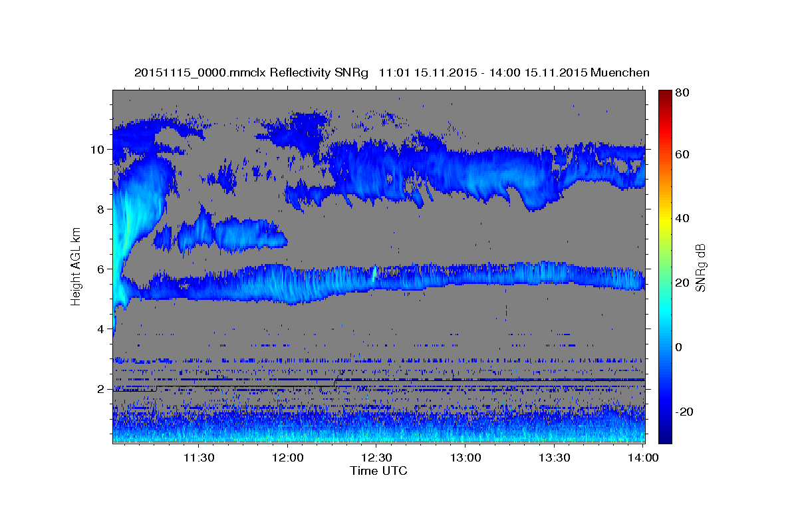798x532 pixels.
Task: Click the 12:30 time tick label
Action: coord(376,458)
